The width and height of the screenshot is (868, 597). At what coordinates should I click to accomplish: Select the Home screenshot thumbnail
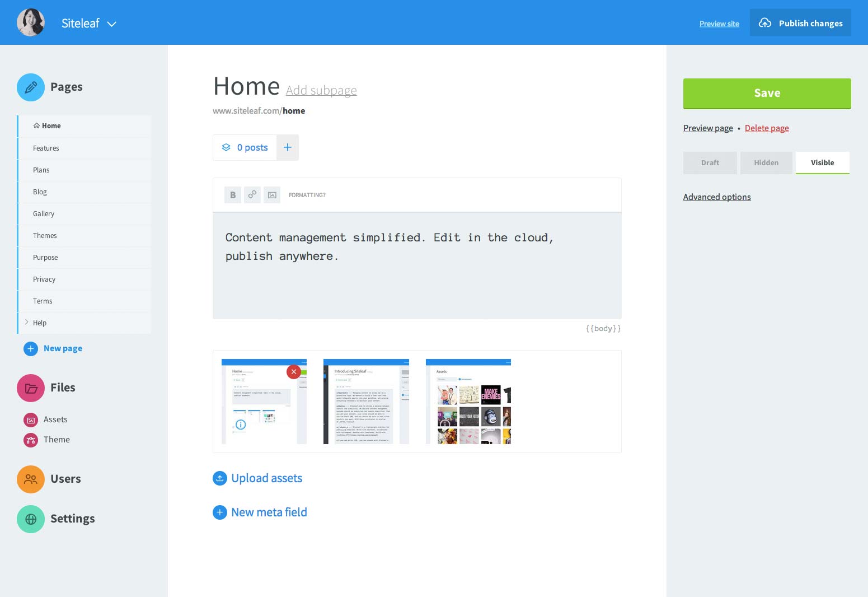[x=264, y=402]
